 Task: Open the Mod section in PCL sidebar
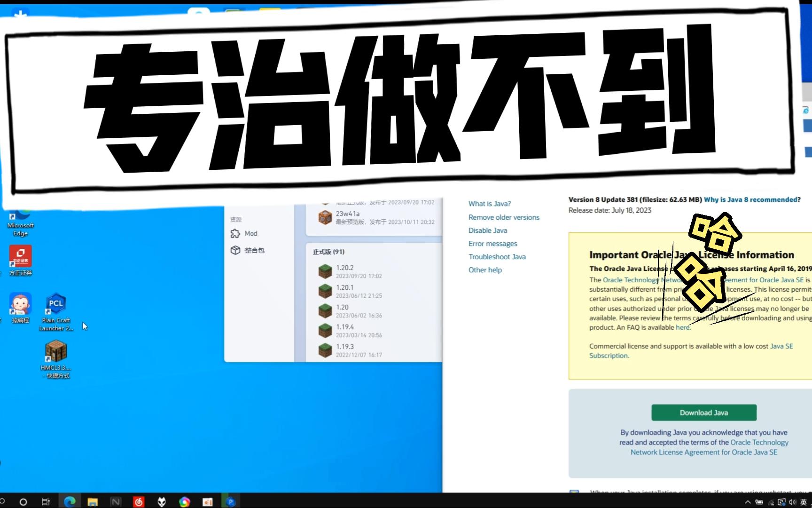[250, 233]
